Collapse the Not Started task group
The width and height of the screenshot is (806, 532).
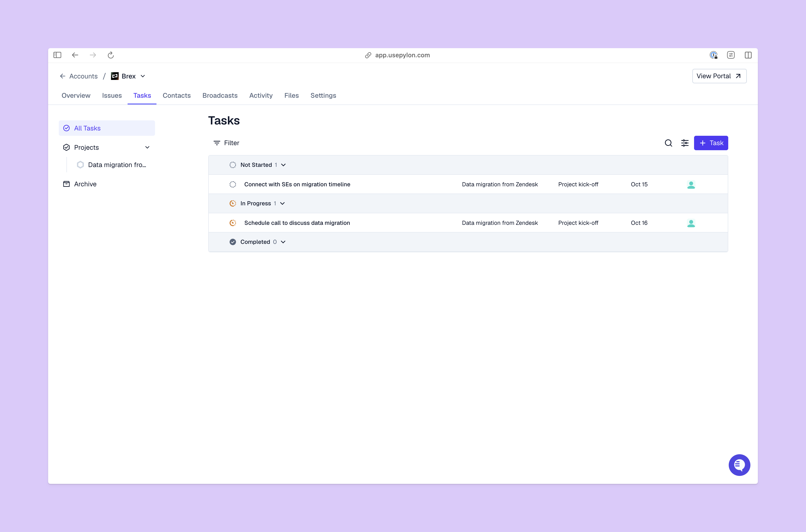coord(284,165)
